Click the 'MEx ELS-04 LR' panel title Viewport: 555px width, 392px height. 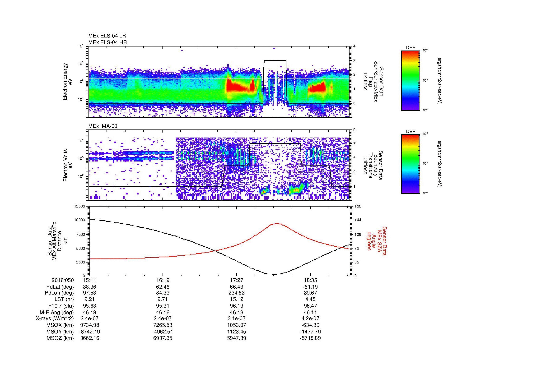pos(107,36)
